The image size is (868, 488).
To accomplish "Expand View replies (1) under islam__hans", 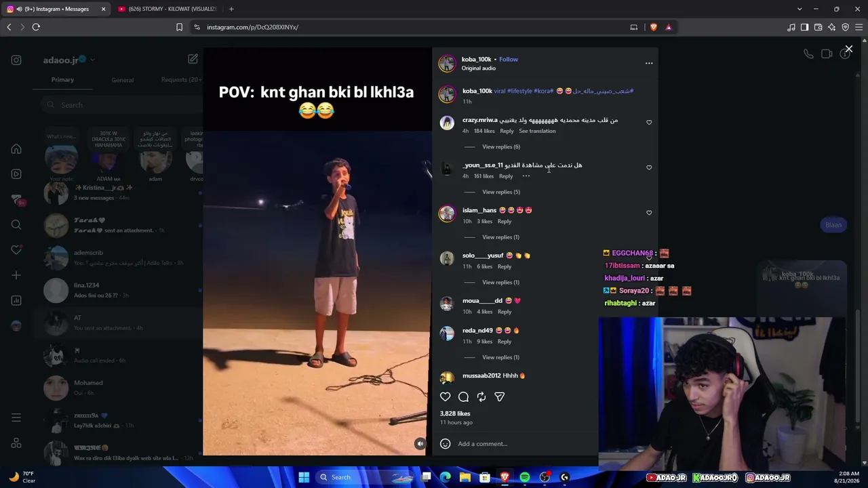I will tap(500, 237).
